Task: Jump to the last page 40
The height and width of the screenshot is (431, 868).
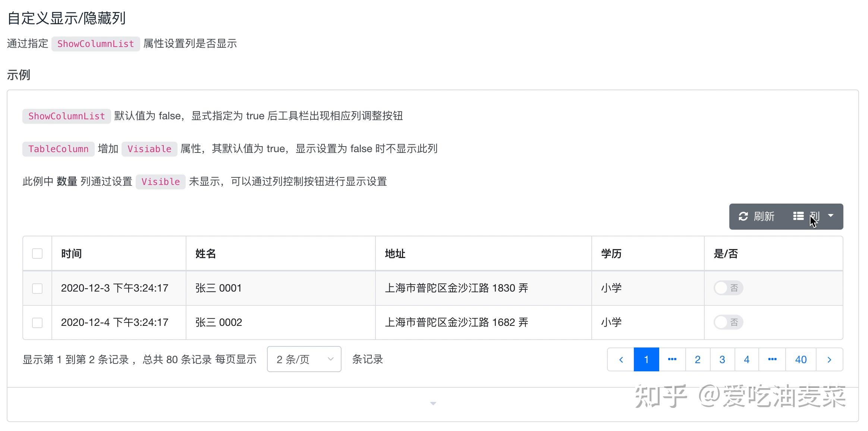Action: [x=801, y=359]
